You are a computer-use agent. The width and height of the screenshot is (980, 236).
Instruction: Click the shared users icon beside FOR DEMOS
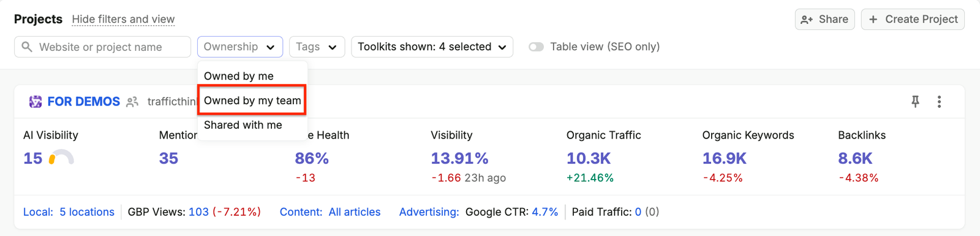tap(132, 102)
